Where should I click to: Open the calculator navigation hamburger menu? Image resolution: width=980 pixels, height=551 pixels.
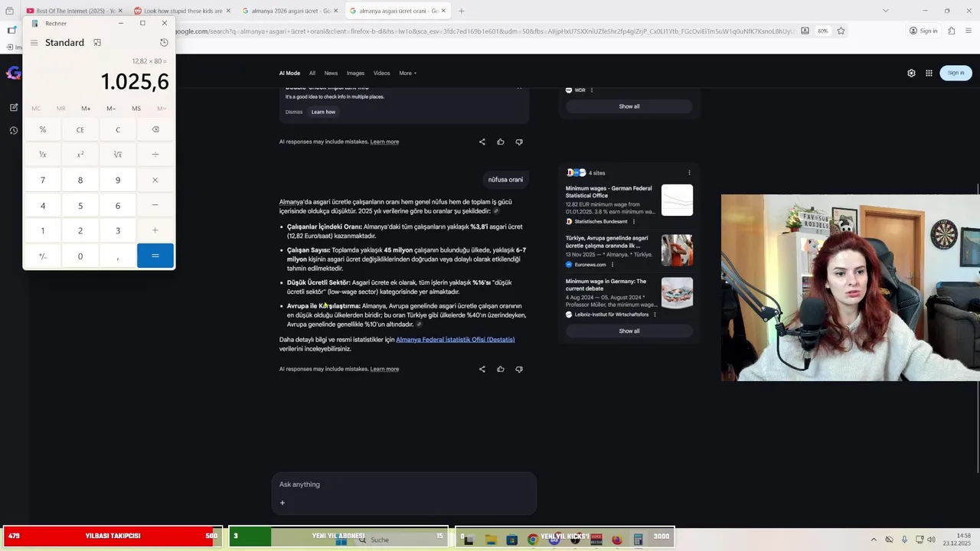coord(34,43)
